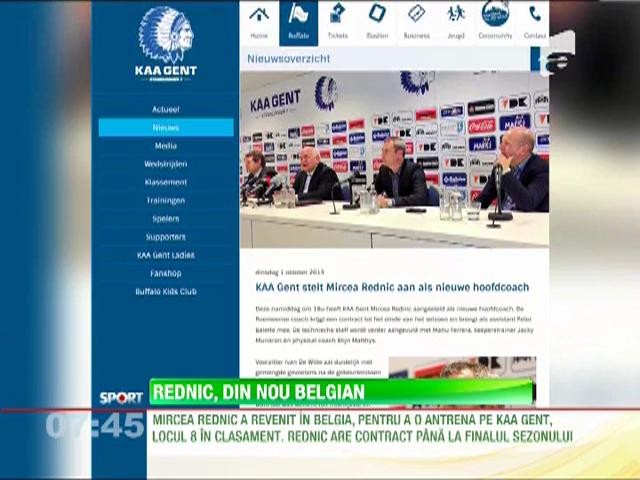Go to Media in sidebar
The width and height of the screenshot is (640, 480).
click(166, 146)
